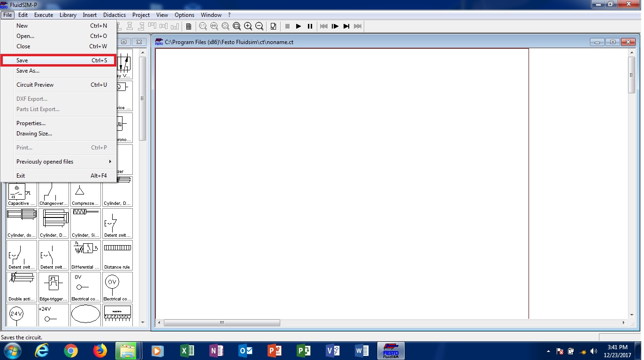This screenshot has width=644, height=360.
Task: Open the Insert menu
Action: coord(90,15)
